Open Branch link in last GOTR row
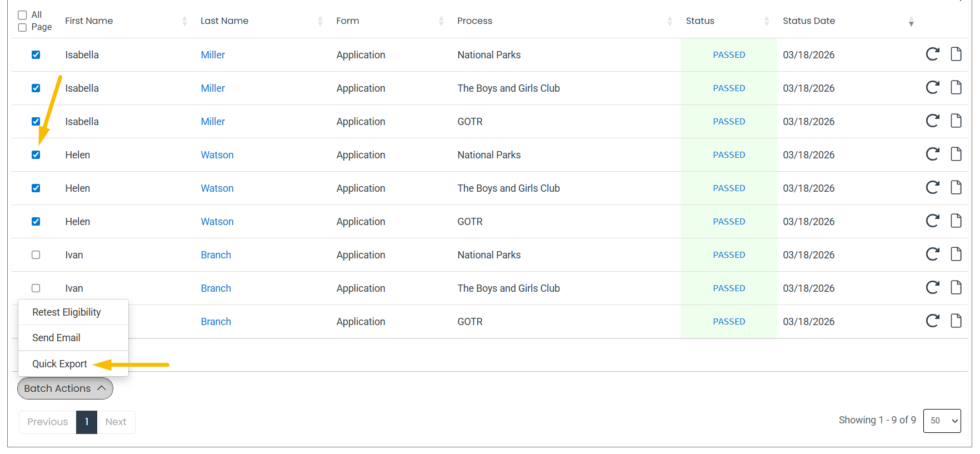Image resolution: width=980 pixels, height=454 pixels. (216, 321)
